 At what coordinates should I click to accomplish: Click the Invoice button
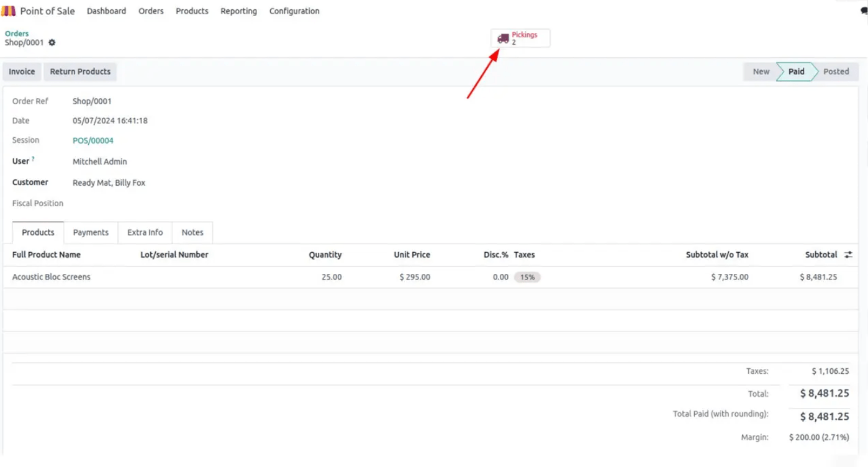(22, 71)
